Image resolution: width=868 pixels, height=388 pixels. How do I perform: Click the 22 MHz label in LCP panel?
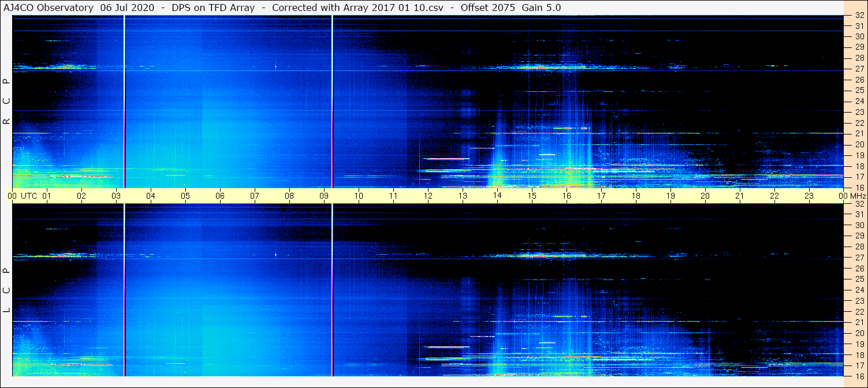coord(859,311)
